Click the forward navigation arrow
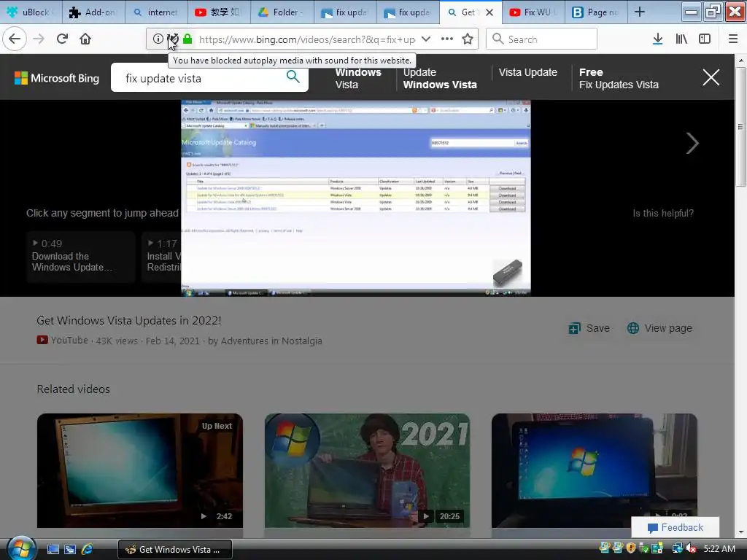Image resolution: width=747 pixels, height=560 pixels. 39,39
